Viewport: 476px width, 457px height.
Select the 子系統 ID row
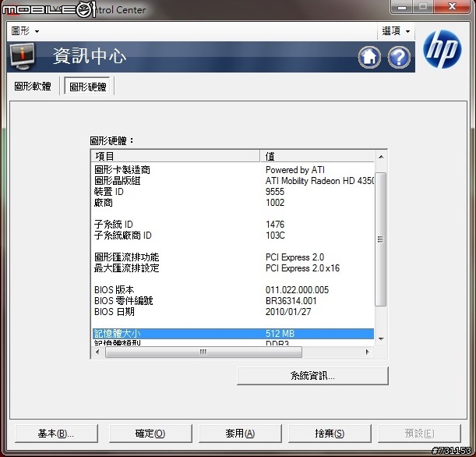(233, 225)
